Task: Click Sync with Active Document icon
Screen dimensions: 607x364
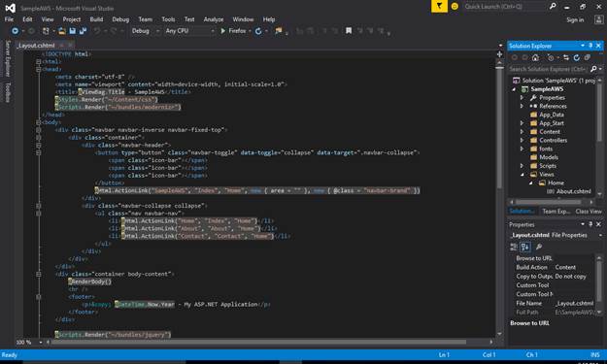Action: tap(566, 57)
